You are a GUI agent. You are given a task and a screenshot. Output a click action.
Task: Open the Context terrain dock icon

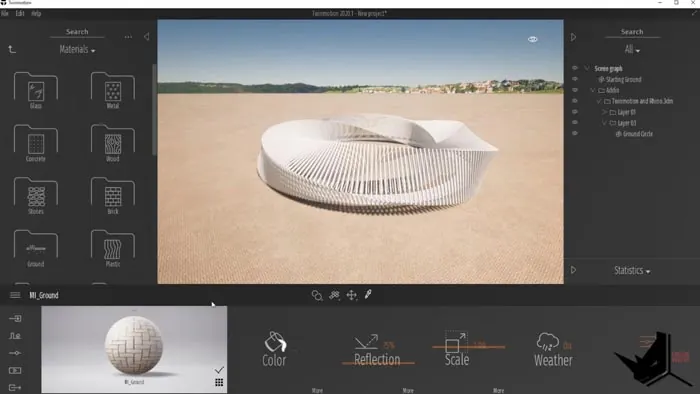15,336
